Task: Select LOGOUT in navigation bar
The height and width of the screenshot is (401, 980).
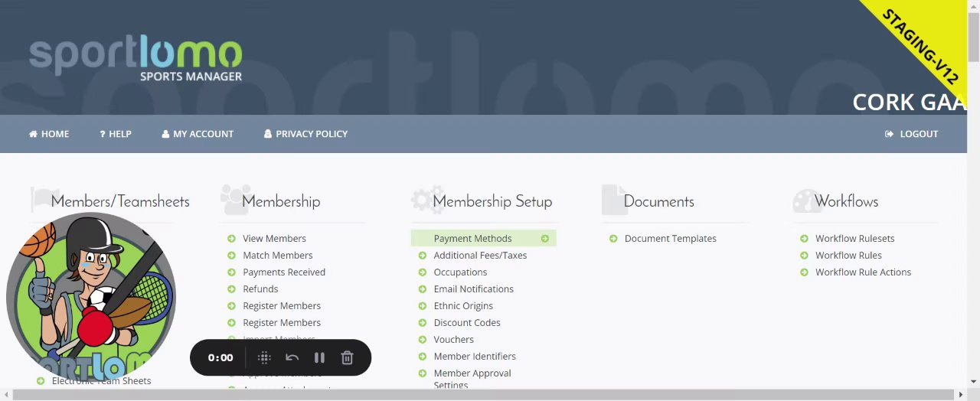Action: (x=919, y=134)
